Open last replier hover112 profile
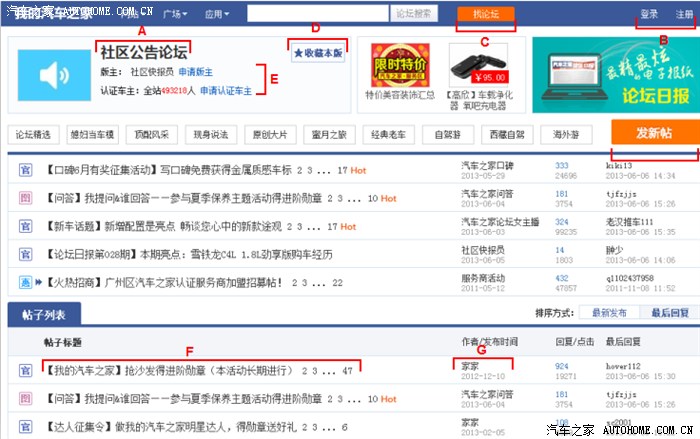This screenshot has height=439, width=700. coord(623,366)
